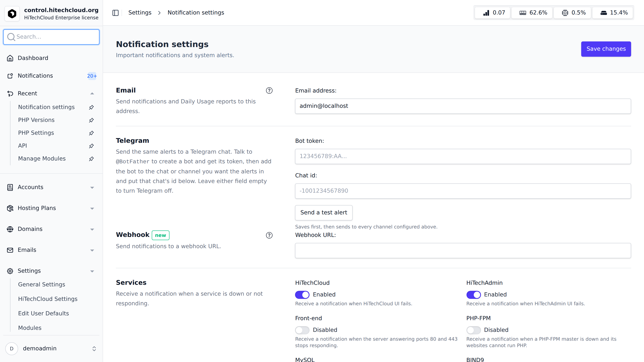The image size is (644, 362).
Task: Enable Front-end service notifications toggle
Action: (302, 330)
